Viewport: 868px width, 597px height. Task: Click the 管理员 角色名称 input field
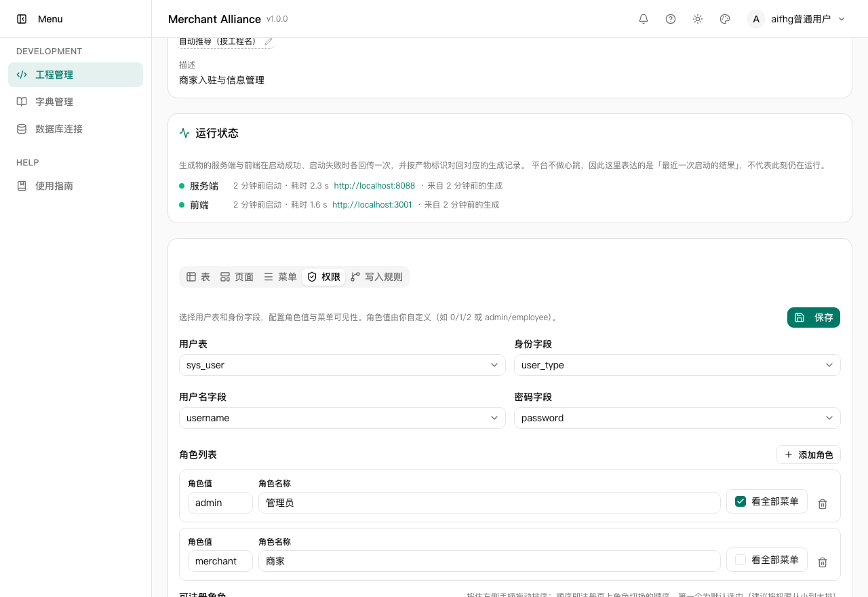coord(489,503)
